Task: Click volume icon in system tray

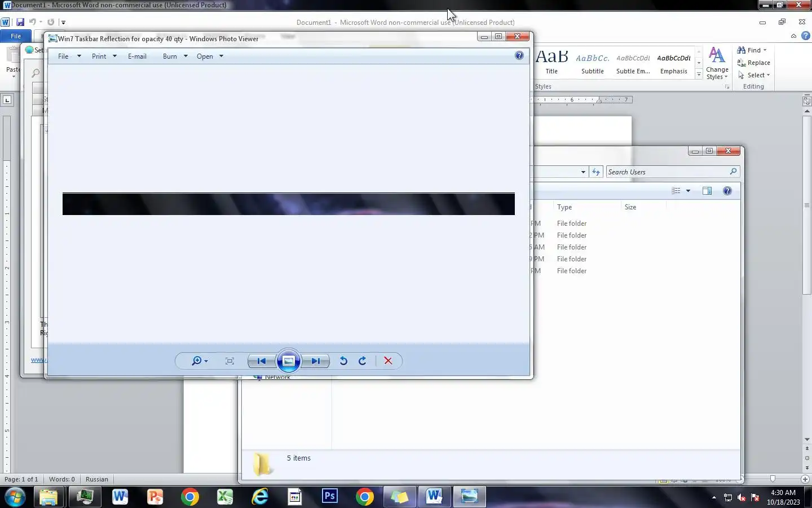Action: coord(742,497)
